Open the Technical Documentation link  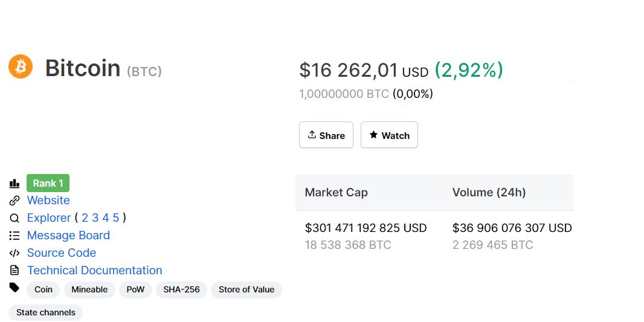pos(95,271)
